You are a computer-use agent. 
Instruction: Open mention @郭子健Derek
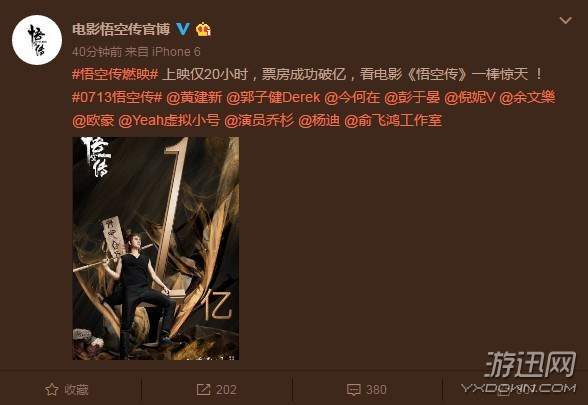click(273, 98)
